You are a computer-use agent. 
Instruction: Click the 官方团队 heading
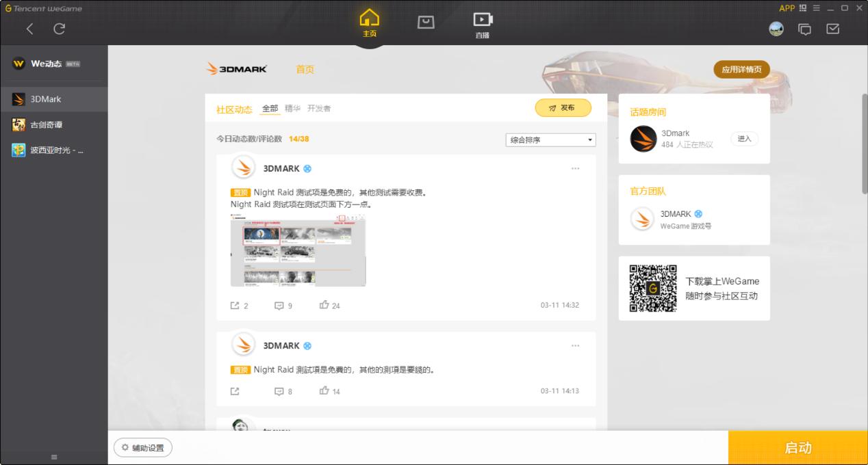648,191
